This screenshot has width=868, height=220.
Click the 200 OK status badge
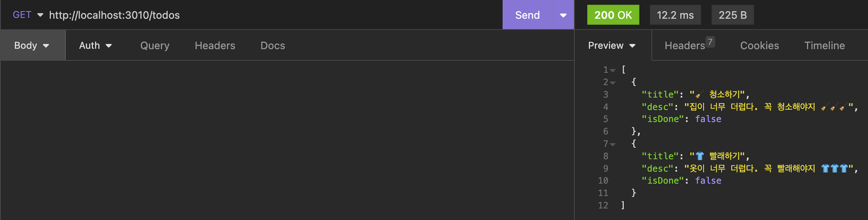(x=613, y=15)
